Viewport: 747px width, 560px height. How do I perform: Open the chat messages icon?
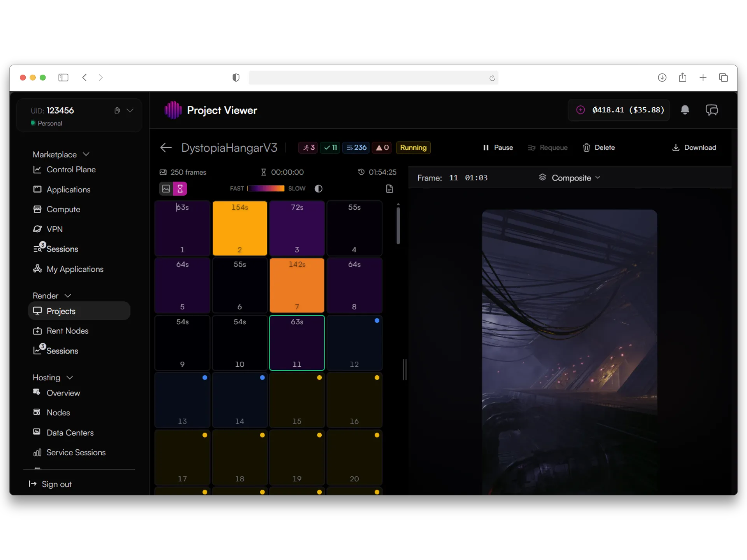712,110
